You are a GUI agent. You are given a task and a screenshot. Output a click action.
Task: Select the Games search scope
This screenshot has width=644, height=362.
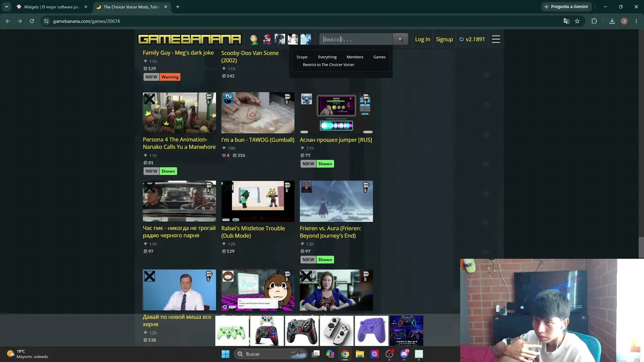point(379,57)
